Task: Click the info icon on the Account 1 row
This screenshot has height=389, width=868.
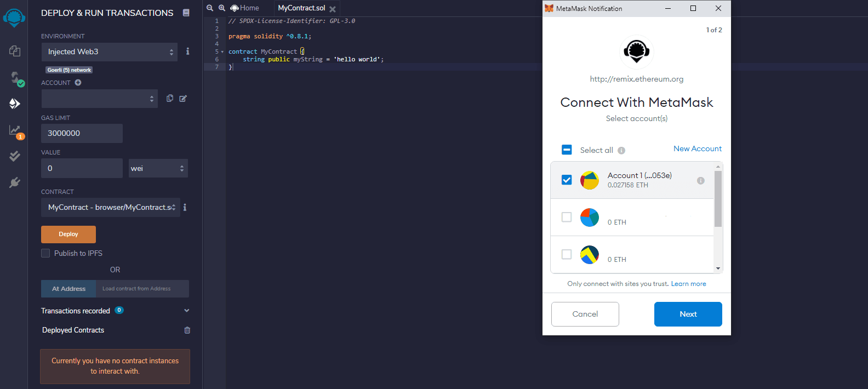Action: (x=700, y=181)
